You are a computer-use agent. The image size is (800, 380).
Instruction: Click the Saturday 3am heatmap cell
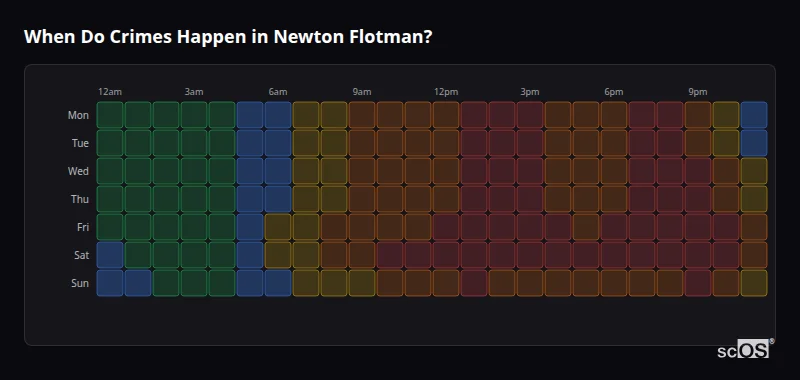point(194,255)
